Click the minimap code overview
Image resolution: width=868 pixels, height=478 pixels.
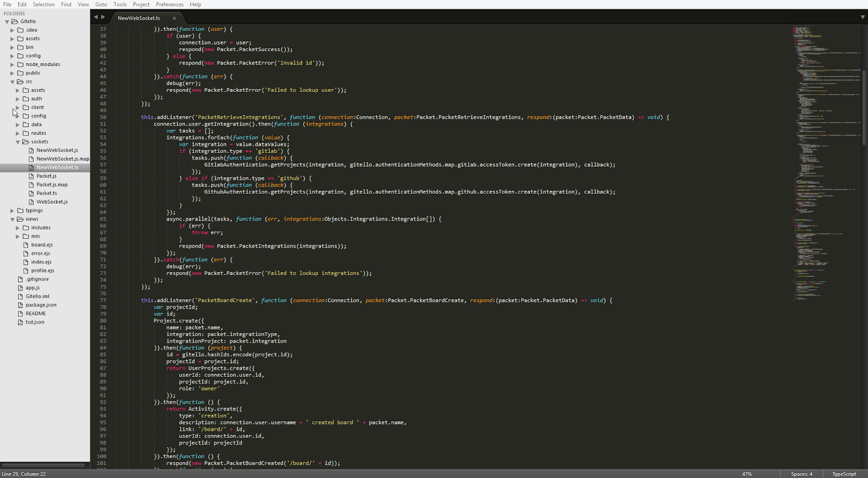point(826,163)
